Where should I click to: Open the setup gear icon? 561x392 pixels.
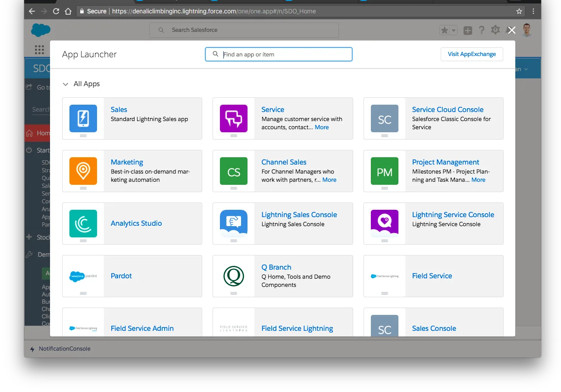tap(495, 30)
